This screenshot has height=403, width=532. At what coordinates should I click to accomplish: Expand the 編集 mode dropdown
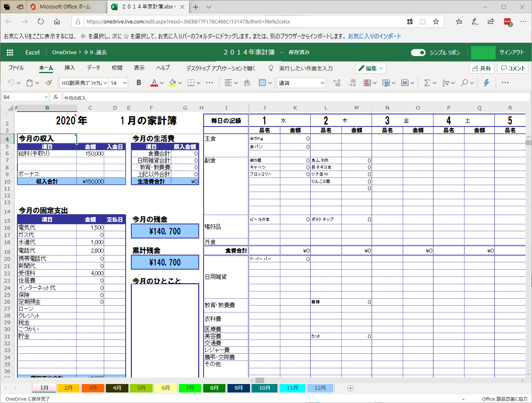coord(370,68)
